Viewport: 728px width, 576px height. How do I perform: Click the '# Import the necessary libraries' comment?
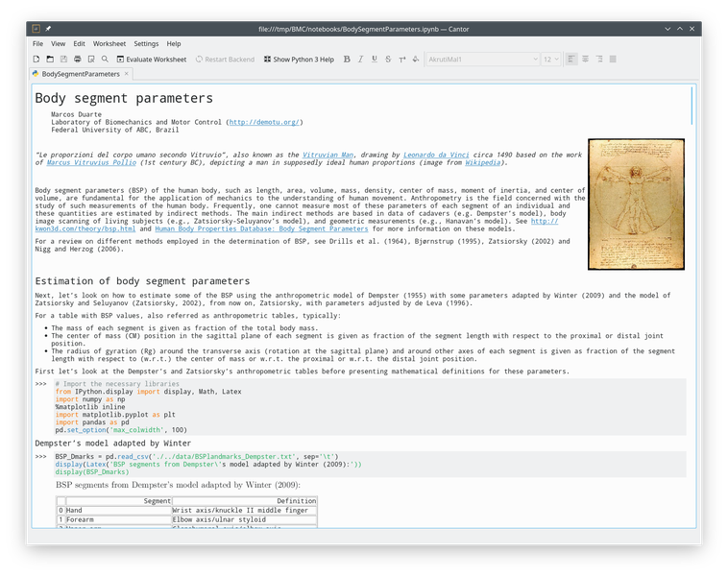tap(117, 384)
